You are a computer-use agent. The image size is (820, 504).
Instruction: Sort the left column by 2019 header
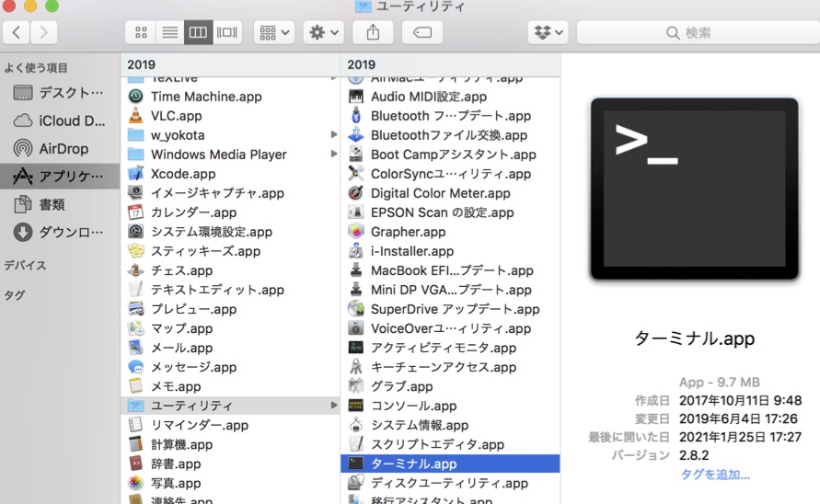point(230,64)
